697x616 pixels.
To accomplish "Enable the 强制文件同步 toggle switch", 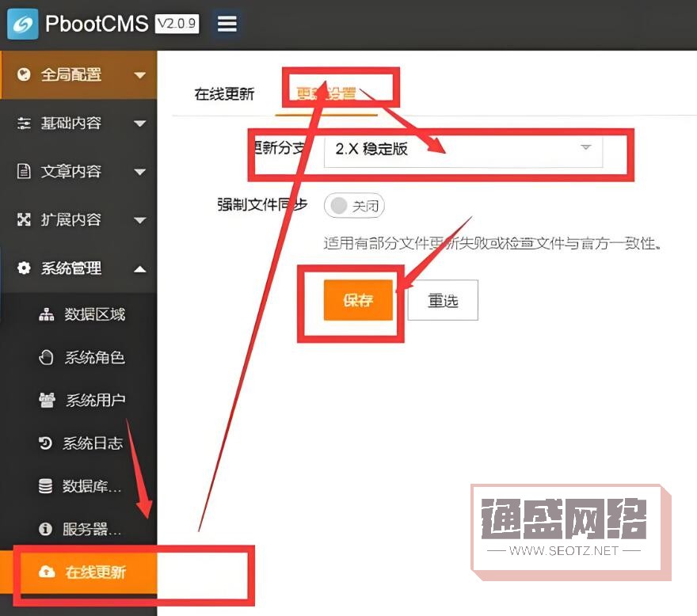I will tap(353, 205).
